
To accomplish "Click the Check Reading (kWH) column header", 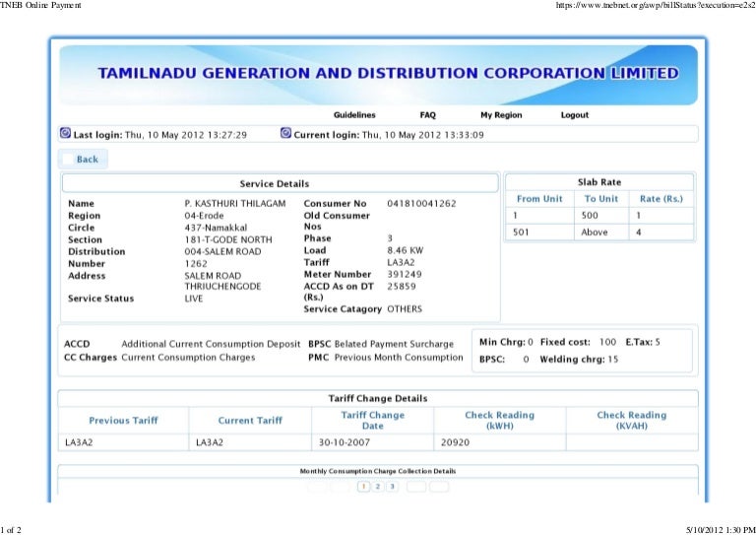I will [499, 421].
